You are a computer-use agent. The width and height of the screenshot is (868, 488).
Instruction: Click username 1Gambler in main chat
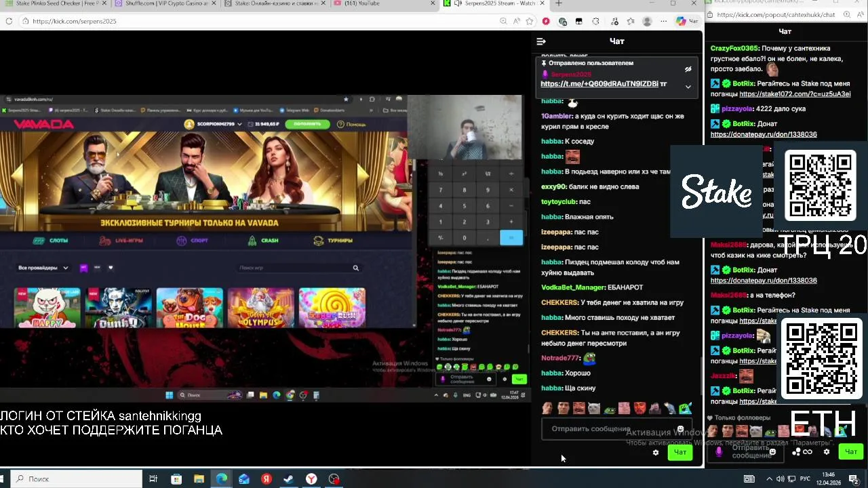557,117
